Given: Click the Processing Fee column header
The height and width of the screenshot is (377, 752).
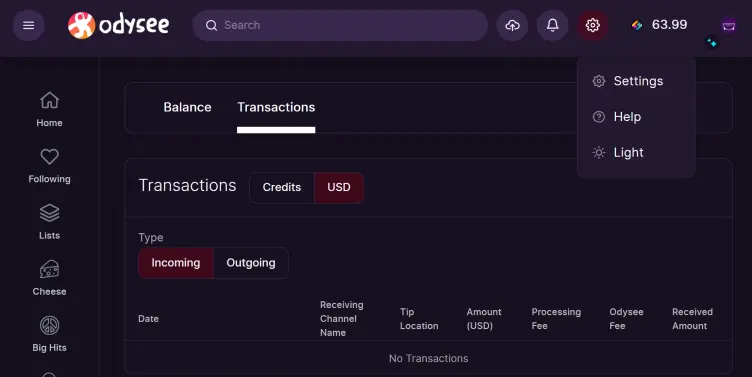Looking at the screenshot, I should 556,319.
